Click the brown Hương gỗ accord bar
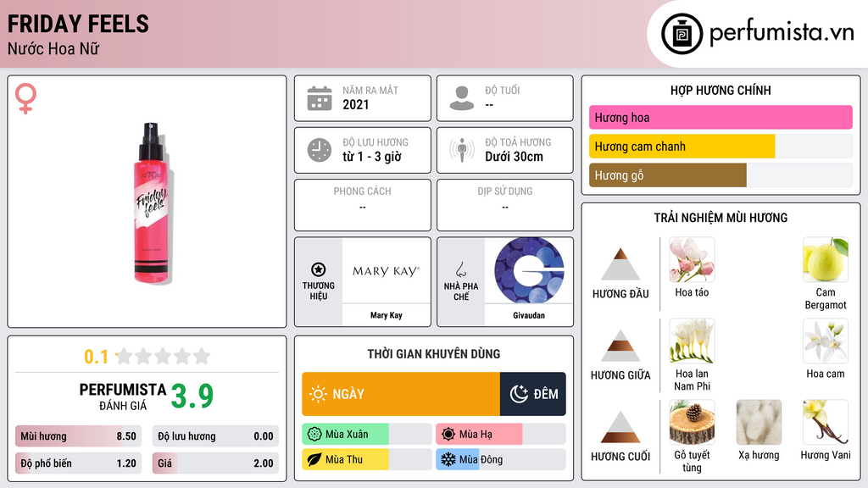This screenshot has width=868, height=488. tap(668, 175)
